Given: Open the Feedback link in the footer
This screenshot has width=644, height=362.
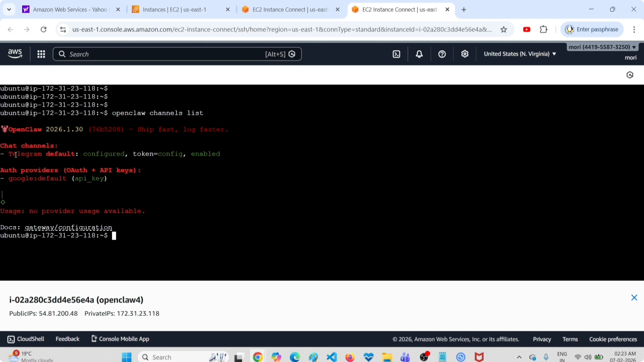Looking at the screenshot, I should [67, 339].
